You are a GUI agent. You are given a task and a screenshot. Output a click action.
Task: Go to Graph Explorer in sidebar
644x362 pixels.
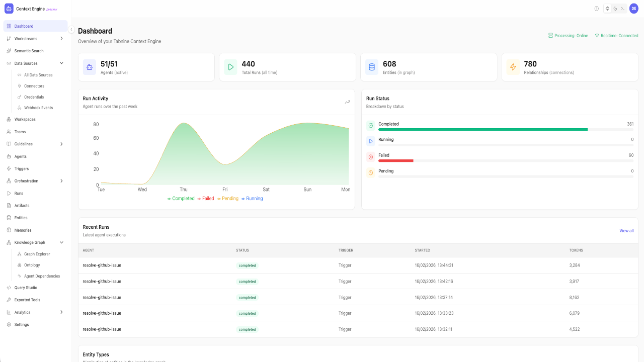[37, 254]
